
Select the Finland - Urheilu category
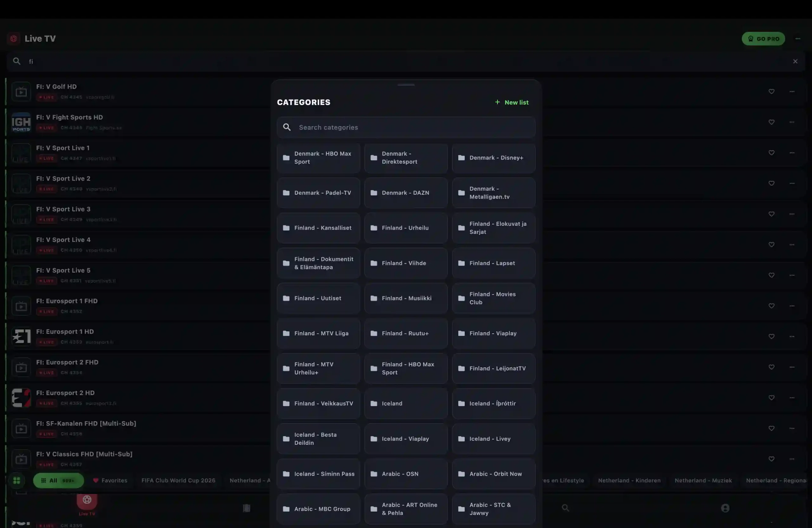(x=406, y=228)
